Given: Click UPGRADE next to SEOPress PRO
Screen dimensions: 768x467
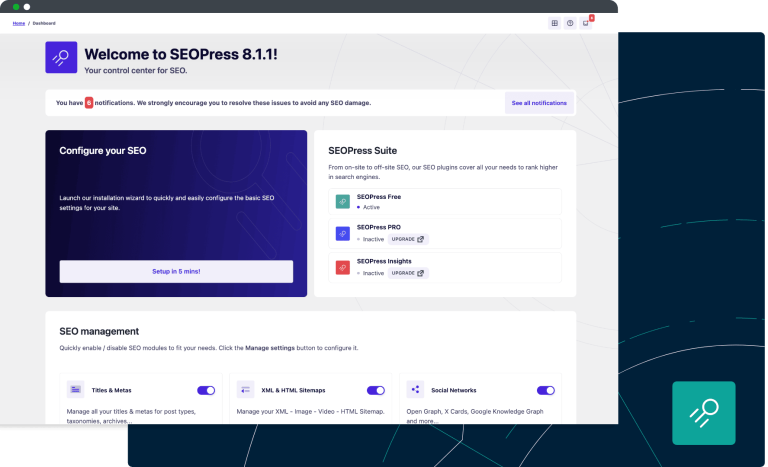Looking at the screenshot, I should pos(407,239).
